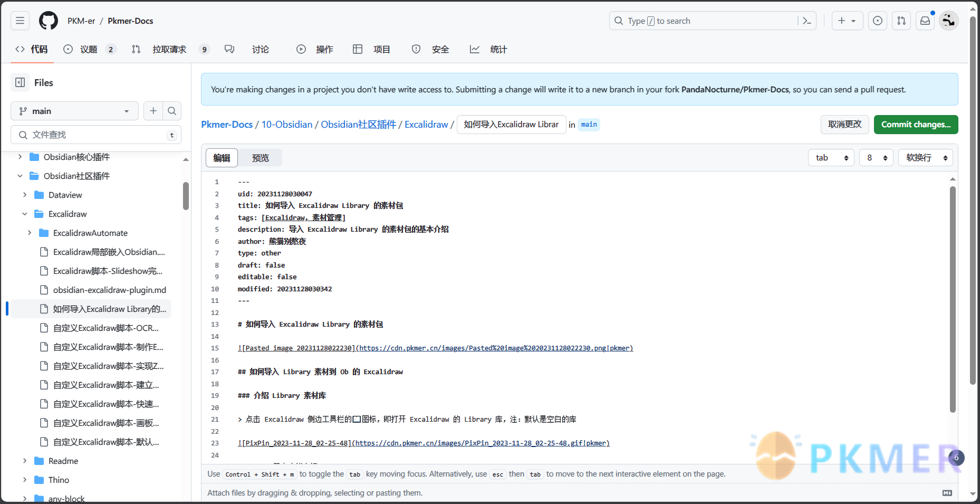Navigate to Pkmer-Docs breadcrumb root
This screenshot has width=980, height=504.
227,125
